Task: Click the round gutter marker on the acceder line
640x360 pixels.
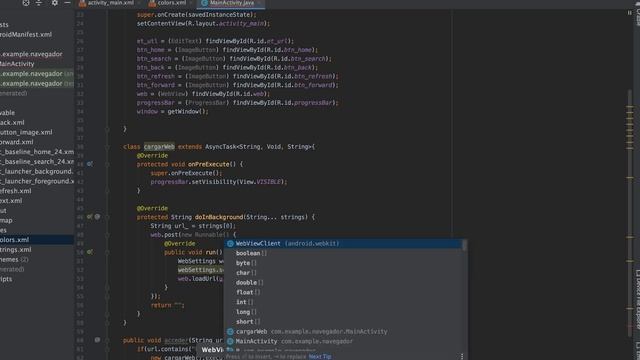Action: coord(97,340)
